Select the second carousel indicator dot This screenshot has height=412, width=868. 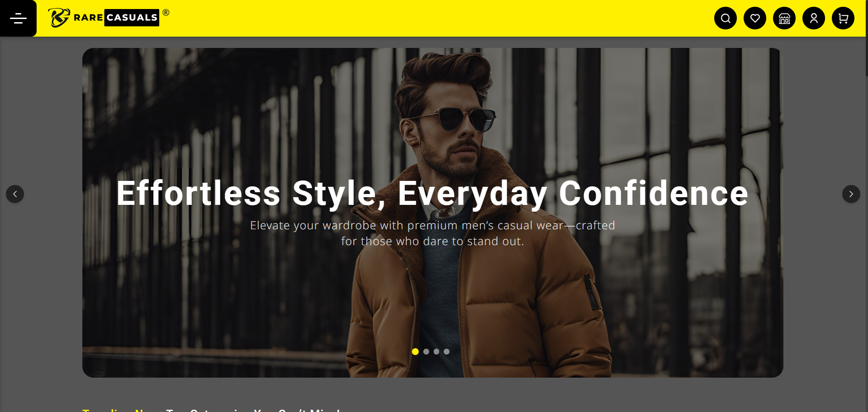[x=426, y=351]
